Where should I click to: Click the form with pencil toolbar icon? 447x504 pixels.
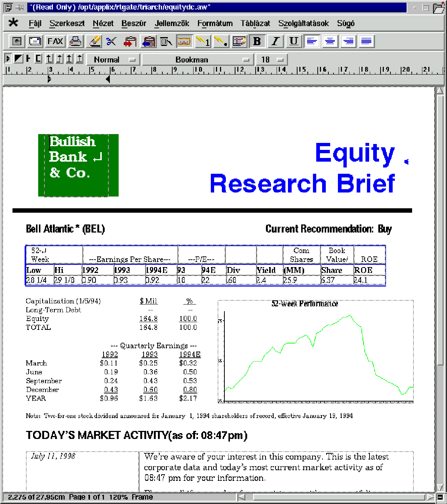coord(239,41)
